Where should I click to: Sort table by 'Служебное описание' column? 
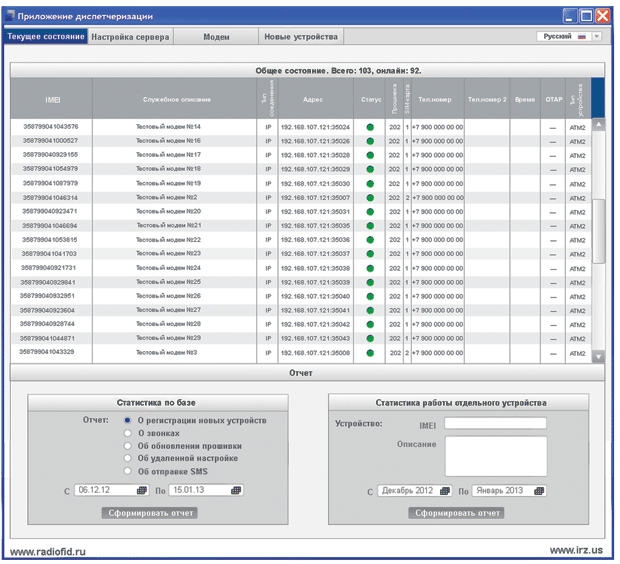pyautogui.click(x=175, y=99)
